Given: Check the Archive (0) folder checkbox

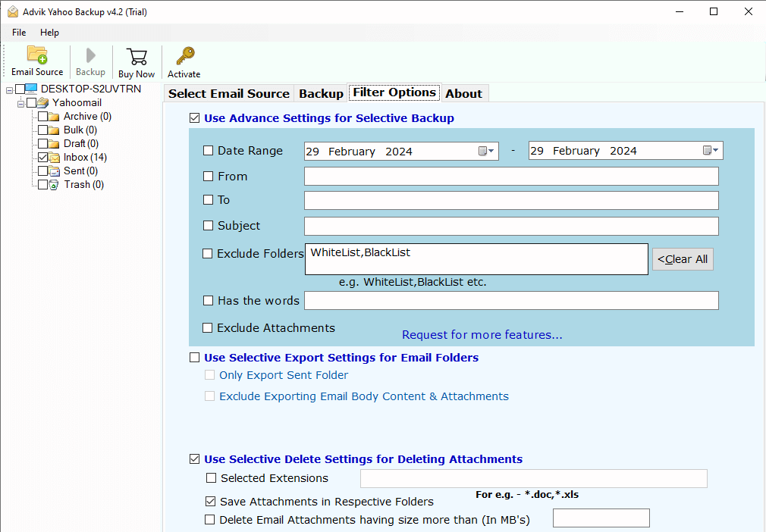Looking at the screenshot, I should pyautogui.click(x=43, y=117).
